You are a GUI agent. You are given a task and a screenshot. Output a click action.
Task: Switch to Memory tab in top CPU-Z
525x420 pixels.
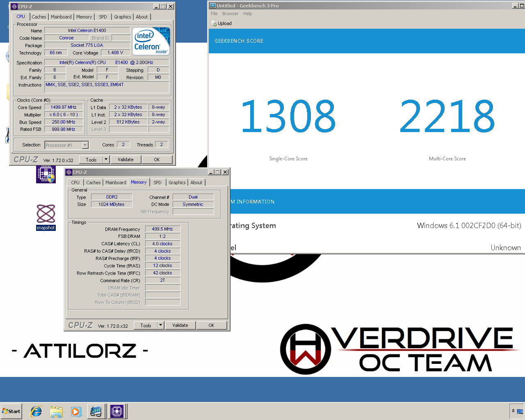point(84,17)
